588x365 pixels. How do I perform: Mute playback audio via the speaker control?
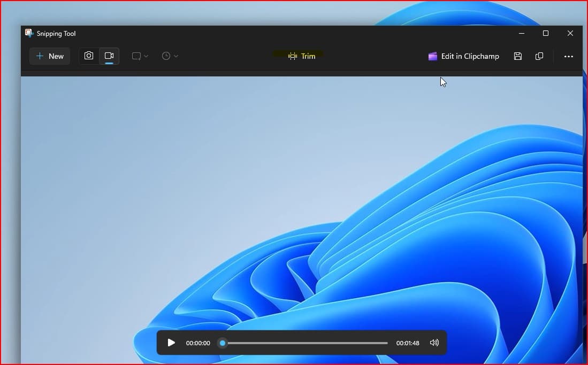pos(434,343)
